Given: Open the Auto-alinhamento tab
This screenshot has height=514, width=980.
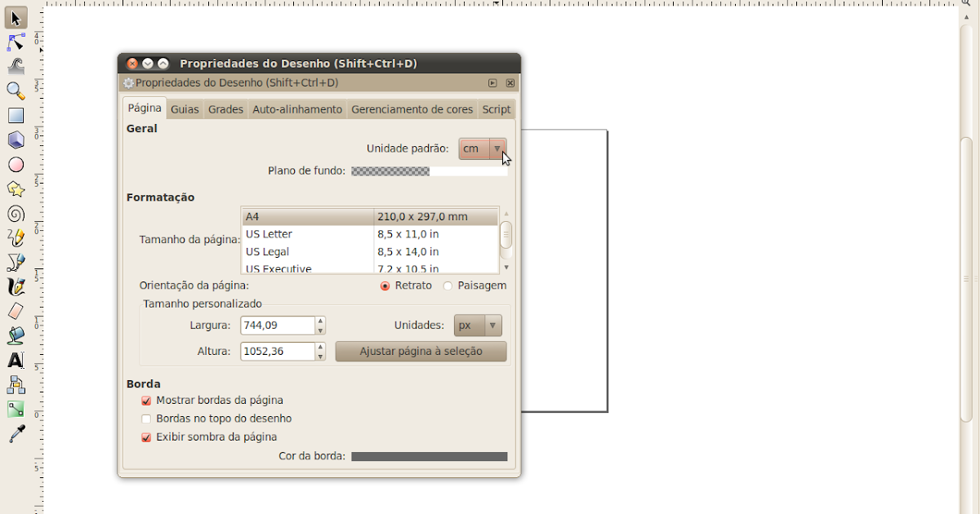Looking at the screenshot, I should click(297, 109).
